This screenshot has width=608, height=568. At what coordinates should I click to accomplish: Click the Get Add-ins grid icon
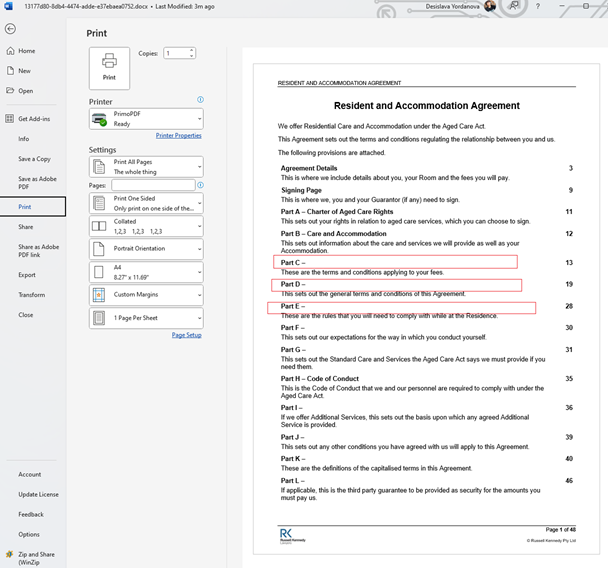coord(10,119)
